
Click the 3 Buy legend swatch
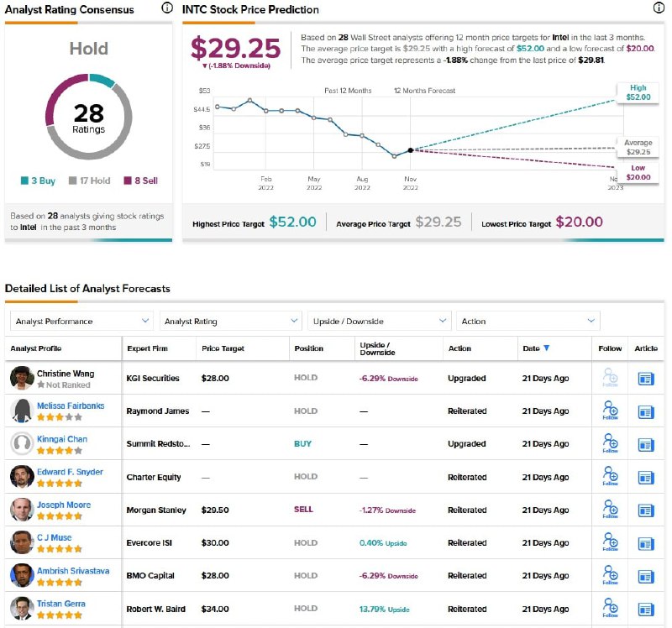pos(24,181)
